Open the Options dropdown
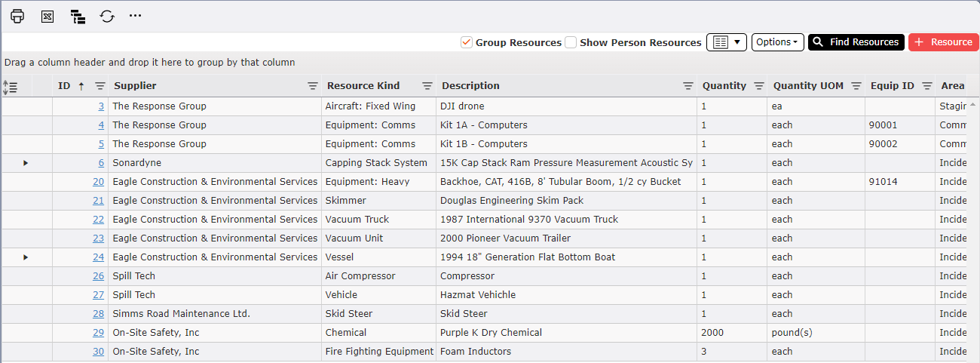This screenshot has height=363, width=980. (x=778, y=42)
